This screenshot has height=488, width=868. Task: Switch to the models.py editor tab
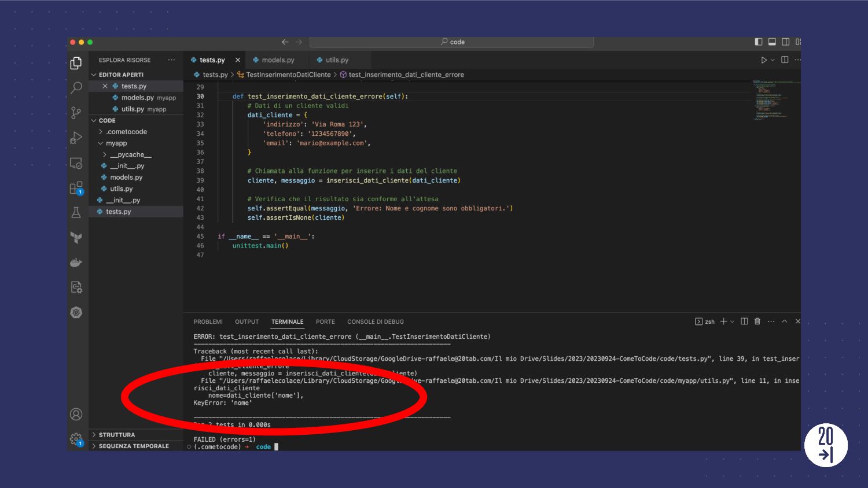tap(278, 60)
